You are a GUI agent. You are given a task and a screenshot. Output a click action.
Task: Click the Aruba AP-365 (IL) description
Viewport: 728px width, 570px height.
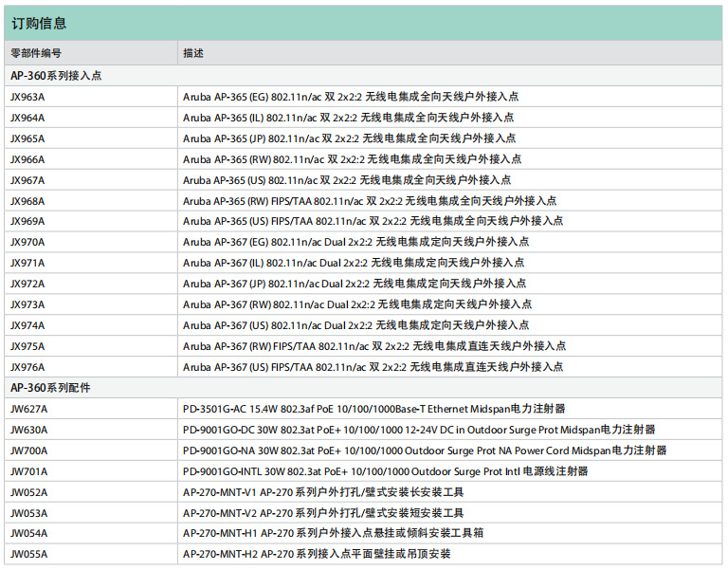tap(348, 118)
